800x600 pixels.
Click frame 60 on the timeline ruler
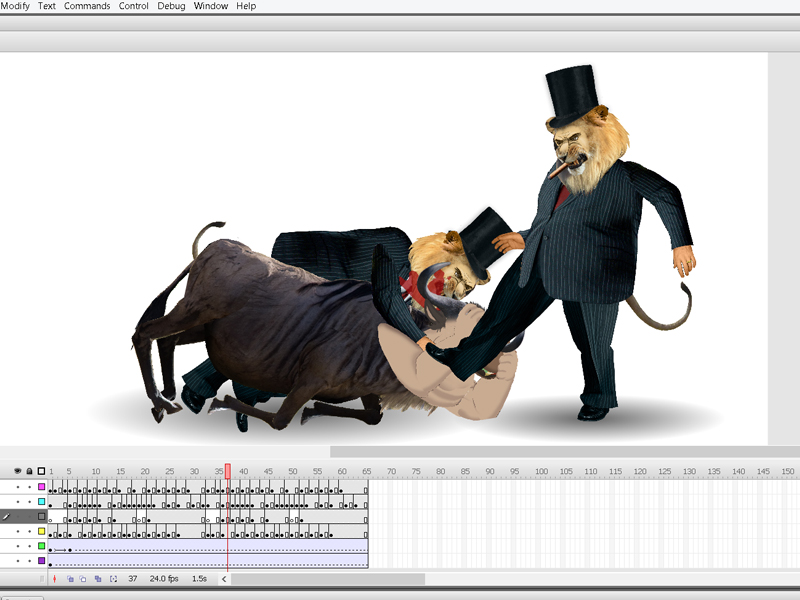pyautogui.click(x=342, y=471)
